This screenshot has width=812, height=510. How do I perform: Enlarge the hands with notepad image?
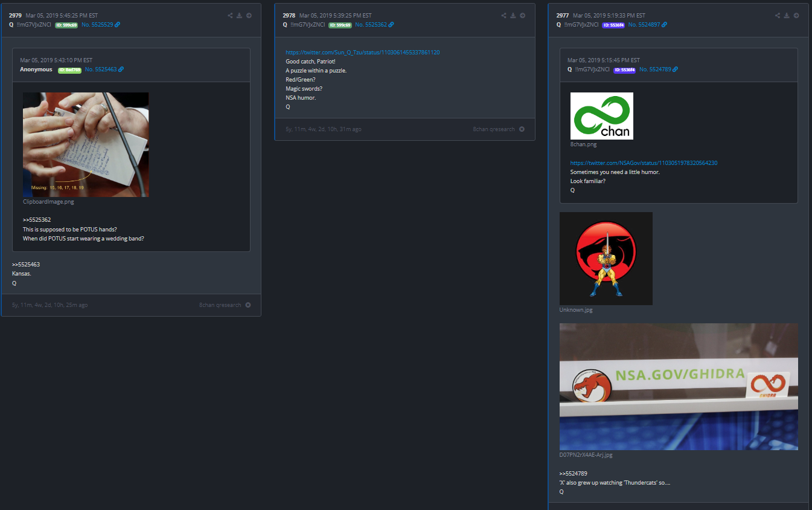86,144
